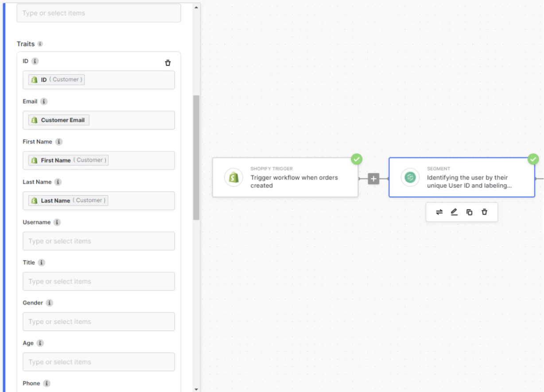Image resolution: width=544 pixels, height=392 pixels.
Task: Click the Segment logo icon in node
Action: pos(410,177)
